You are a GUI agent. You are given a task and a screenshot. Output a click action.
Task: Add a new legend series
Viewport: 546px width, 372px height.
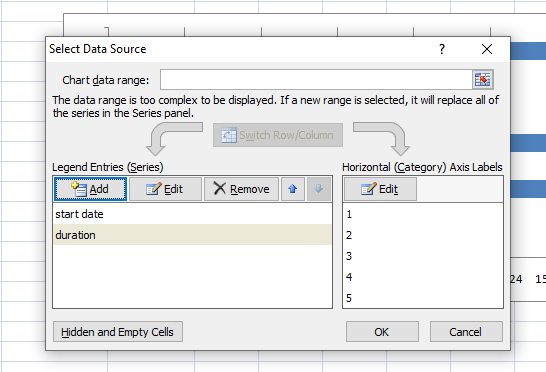click(90, 189)
